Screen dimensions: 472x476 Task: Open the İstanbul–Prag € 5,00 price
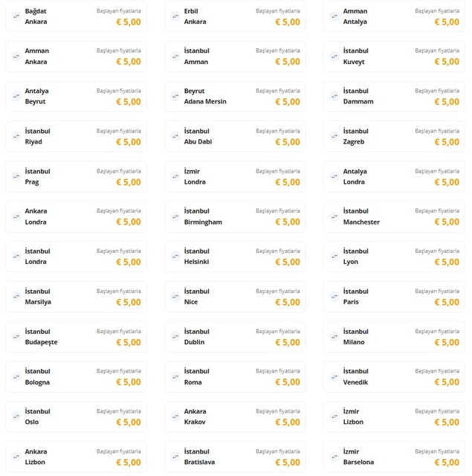click(128, 182)
